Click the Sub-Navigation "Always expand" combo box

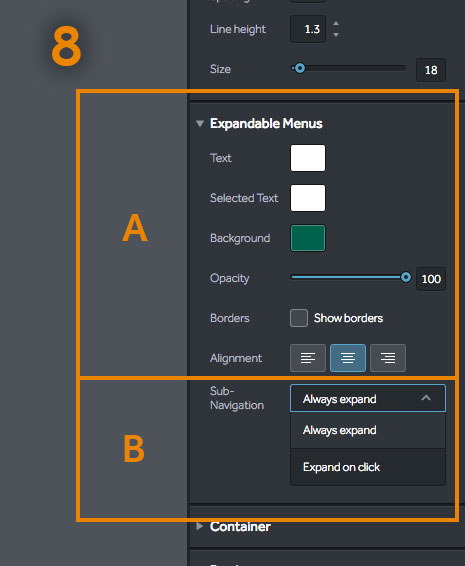pyautogui.click(x=368, y=398)
